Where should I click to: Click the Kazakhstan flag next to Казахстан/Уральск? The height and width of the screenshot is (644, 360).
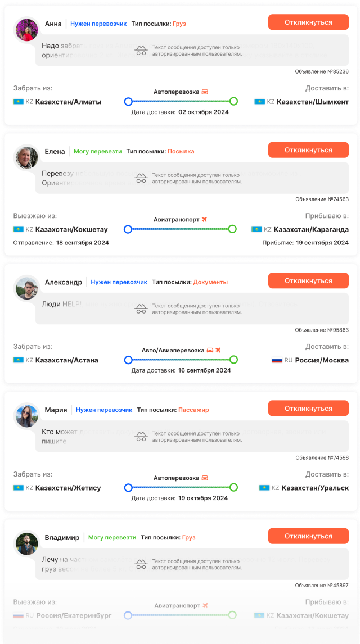tap(264, 488)
